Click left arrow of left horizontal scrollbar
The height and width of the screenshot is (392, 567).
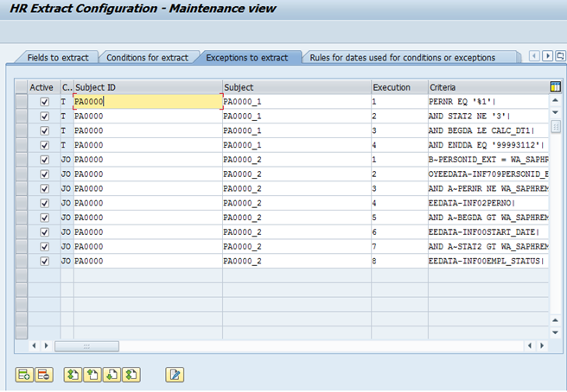click(34, 345)
